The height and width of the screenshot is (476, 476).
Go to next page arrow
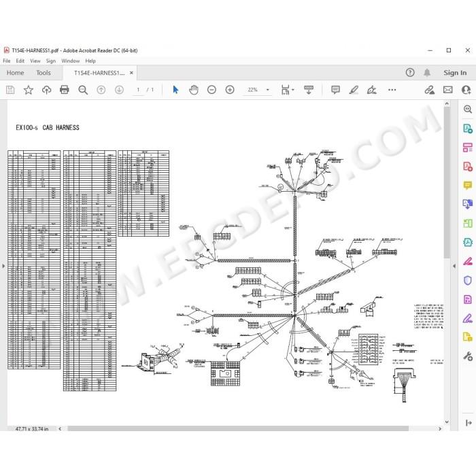click(x=119, y=90)
